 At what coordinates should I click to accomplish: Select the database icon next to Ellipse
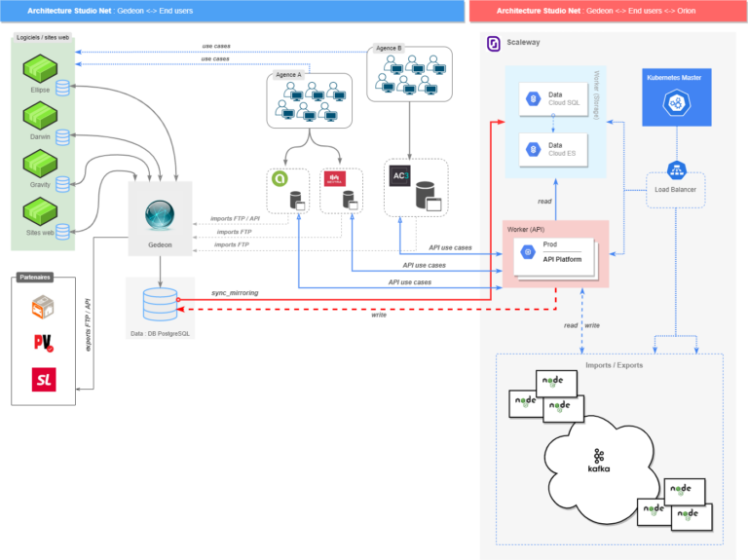tap(62, 89)
